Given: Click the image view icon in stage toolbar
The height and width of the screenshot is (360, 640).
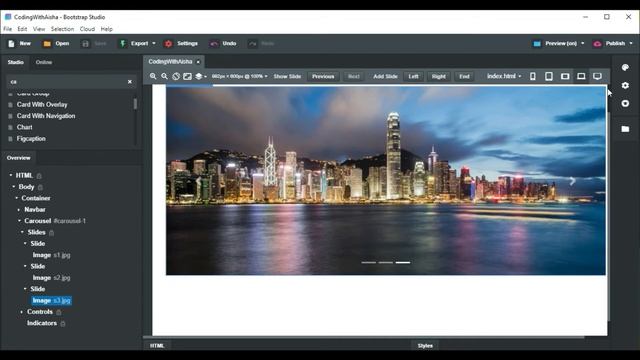Looking at the screenshot, I should (x=187, y=76).
